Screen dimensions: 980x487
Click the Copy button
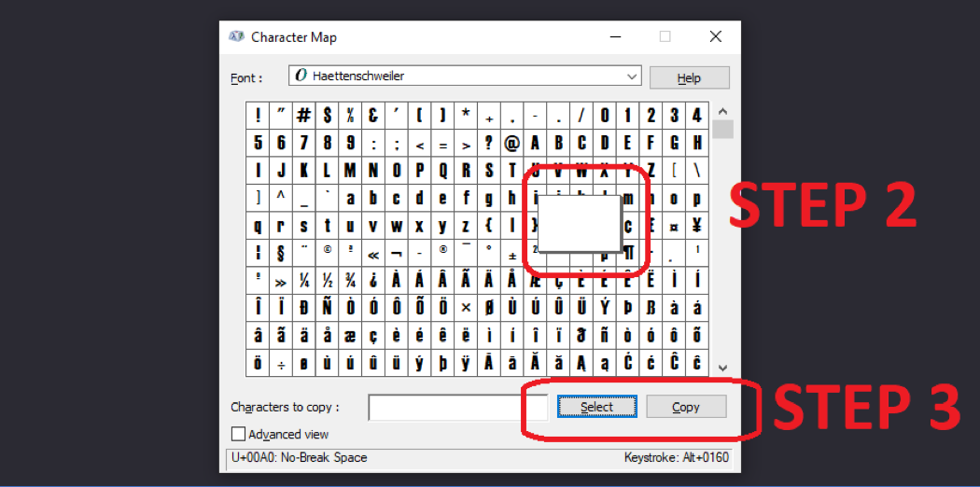(x=685, y=407)
